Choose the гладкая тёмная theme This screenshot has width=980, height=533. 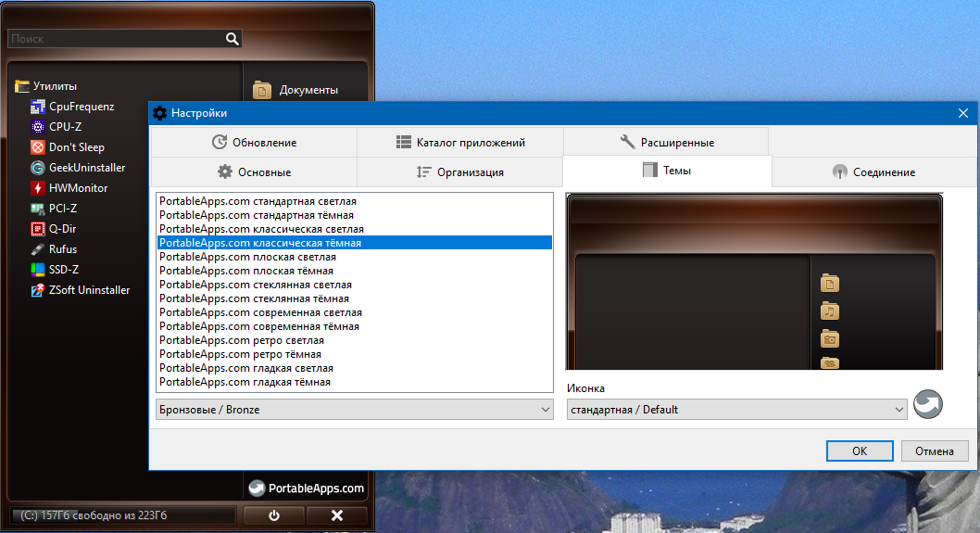355,382
